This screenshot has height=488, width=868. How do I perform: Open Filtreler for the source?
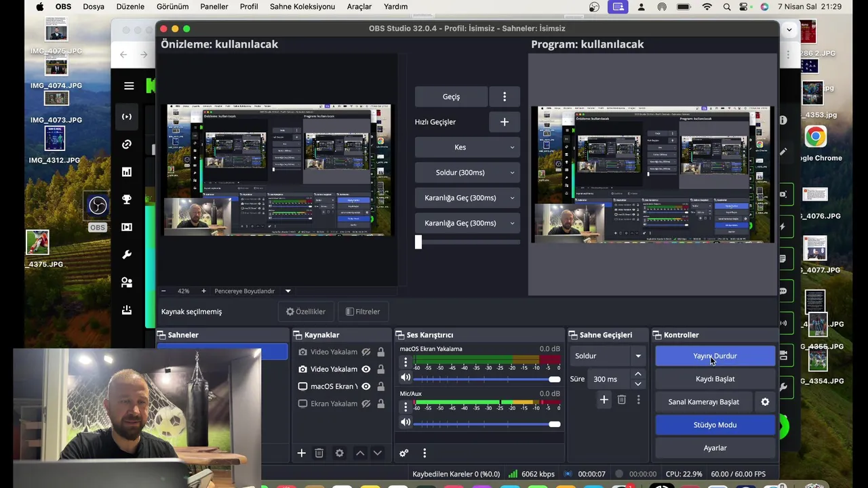[x=363, y=312]
